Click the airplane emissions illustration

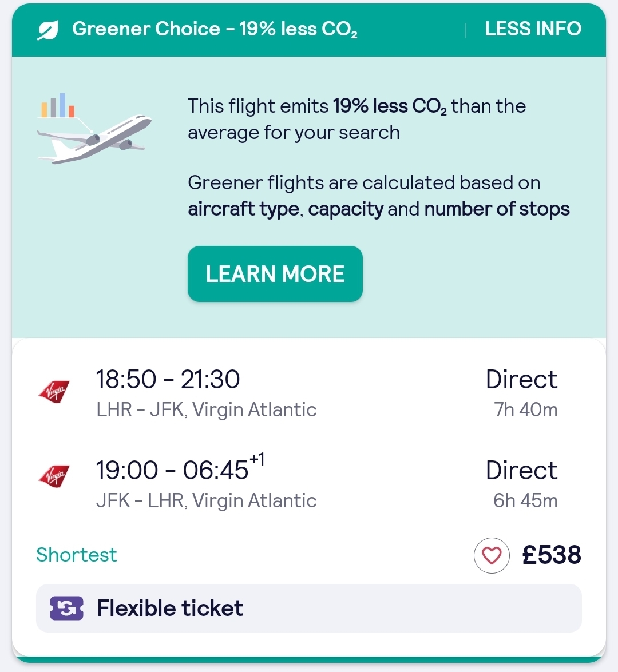[x=94, y=138]
